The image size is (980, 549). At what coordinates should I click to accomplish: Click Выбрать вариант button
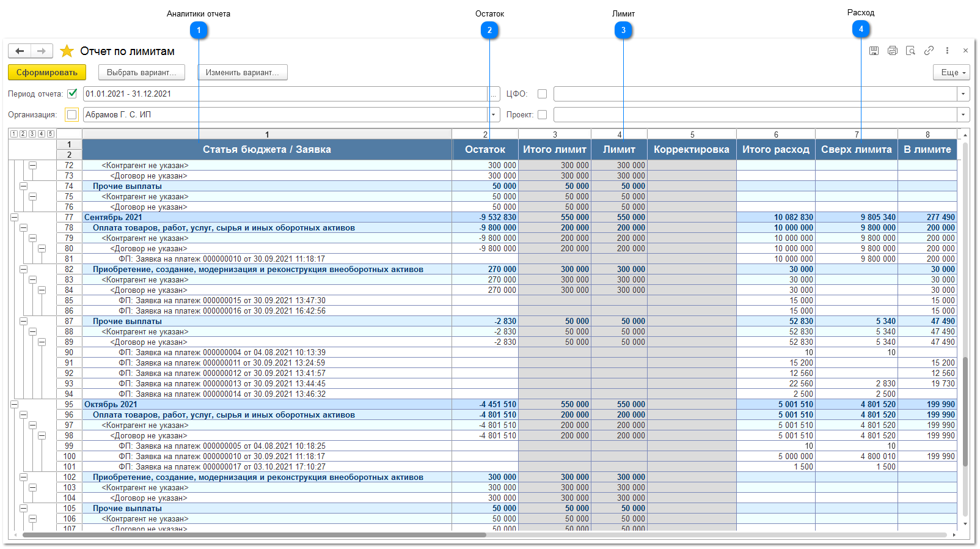[x=142, y=72]
